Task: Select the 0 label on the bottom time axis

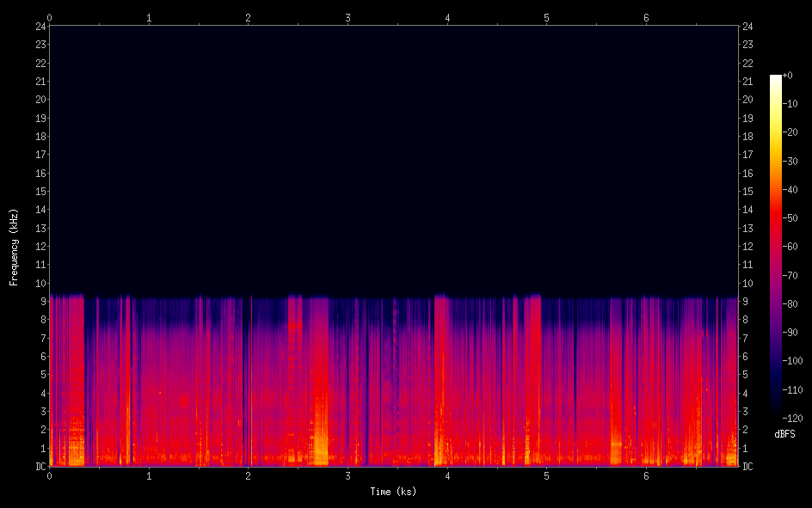Action: pyautogui.click(x=49, y=476)
